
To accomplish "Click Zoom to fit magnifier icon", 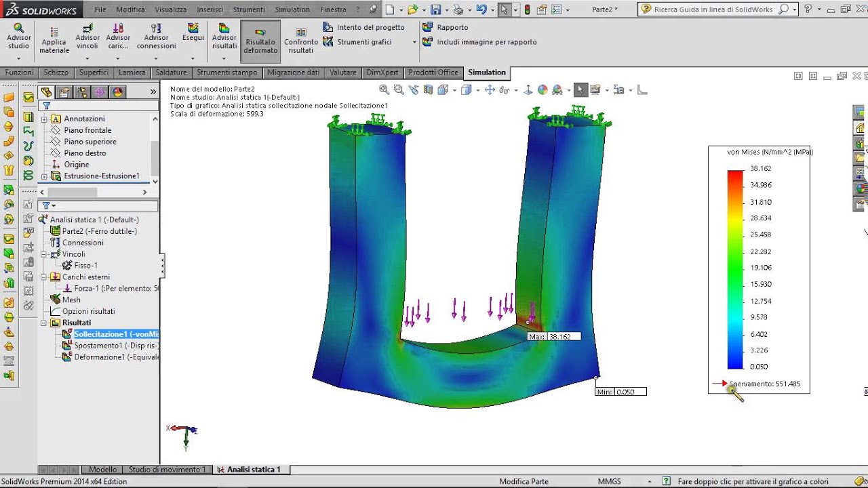I will 384,89.
